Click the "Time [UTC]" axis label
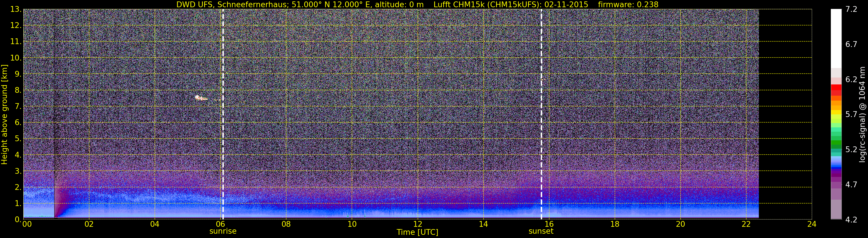The height and width of the screenshot is (238, 868). 417,232
